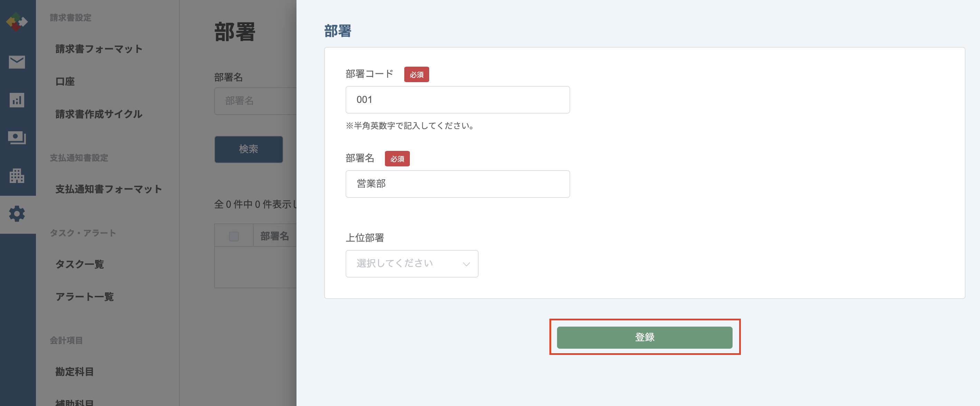The width and height of the screenshot is (980, 406).
Task: Expand the 上位部署 dropdown
Action: [x=412, y=263]
